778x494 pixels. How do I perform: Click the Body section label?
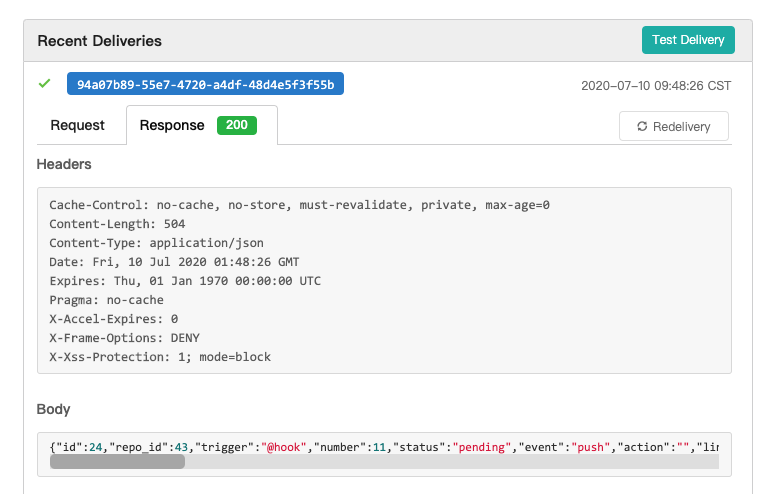(x=54, y=409)
